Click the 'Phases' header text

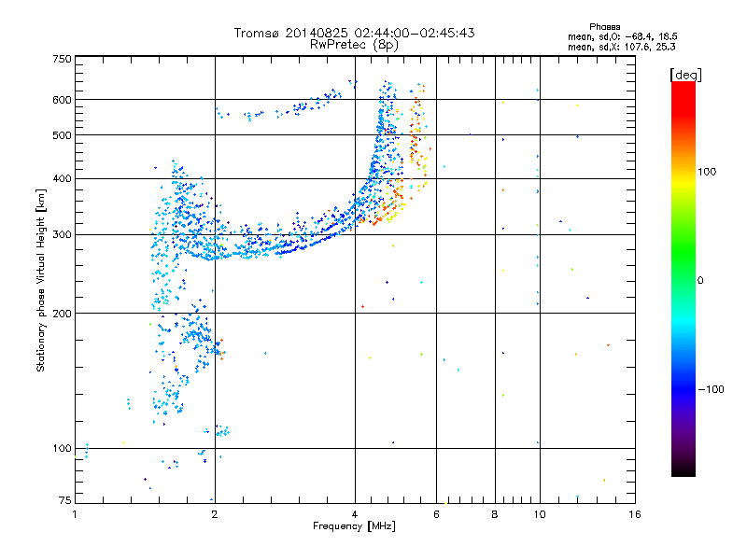[604, 27]
